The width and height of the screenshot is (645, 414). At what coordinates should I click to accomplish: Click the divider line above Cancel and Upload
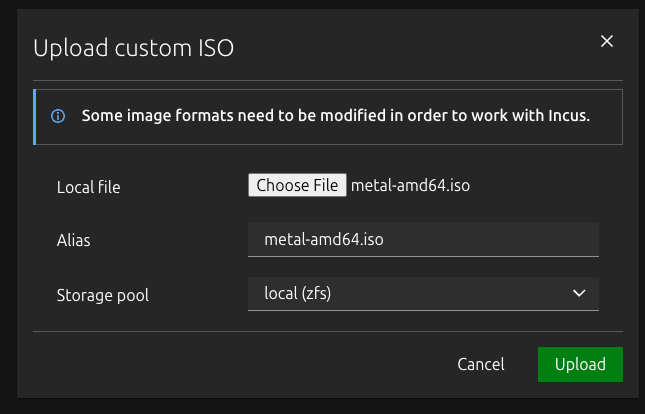click(328, 330)
